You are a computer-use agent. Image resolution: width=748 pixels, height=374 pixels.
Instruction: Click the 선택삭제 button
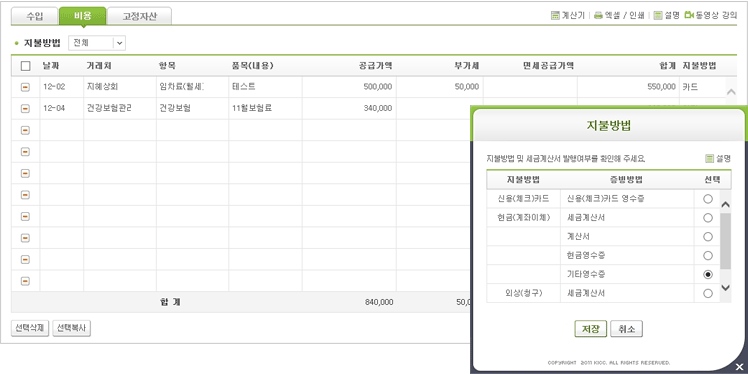pos(30,328)
